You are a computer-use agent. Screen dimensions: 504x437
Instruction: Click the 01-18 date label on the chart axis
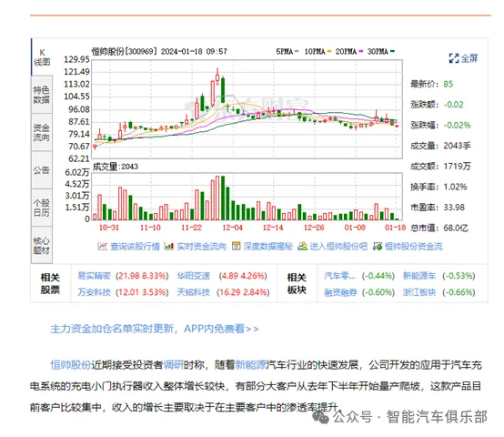click(396, 228)
